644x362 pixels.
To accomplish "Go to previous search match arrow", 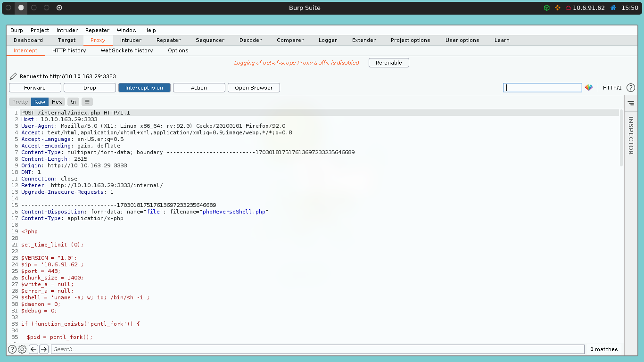I will [x=33, y=349].
